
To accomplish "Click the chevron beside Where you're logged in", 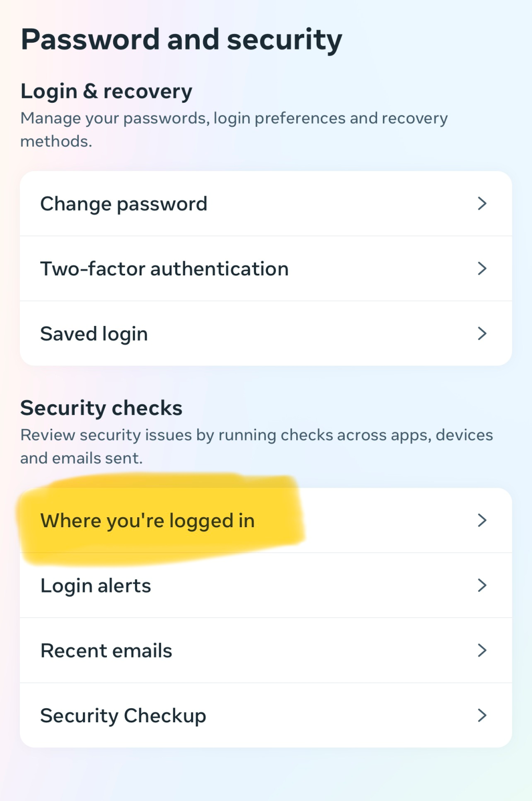I will coord(482,520).
